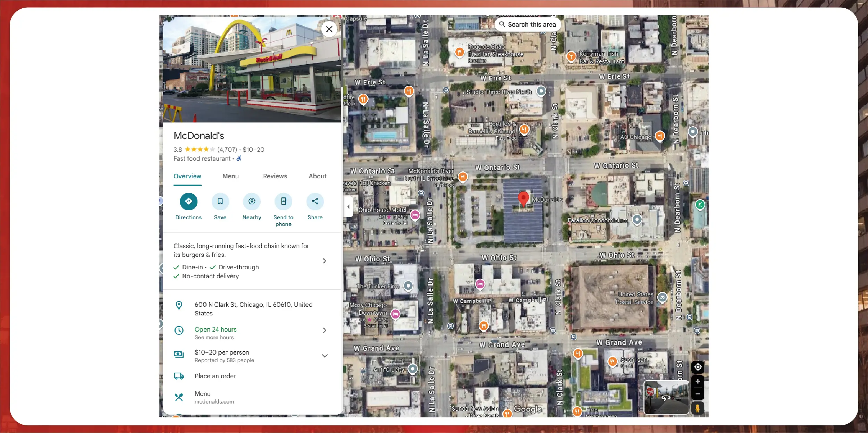
Task: Click the Nearby search icon
Action: pos(252,202)
